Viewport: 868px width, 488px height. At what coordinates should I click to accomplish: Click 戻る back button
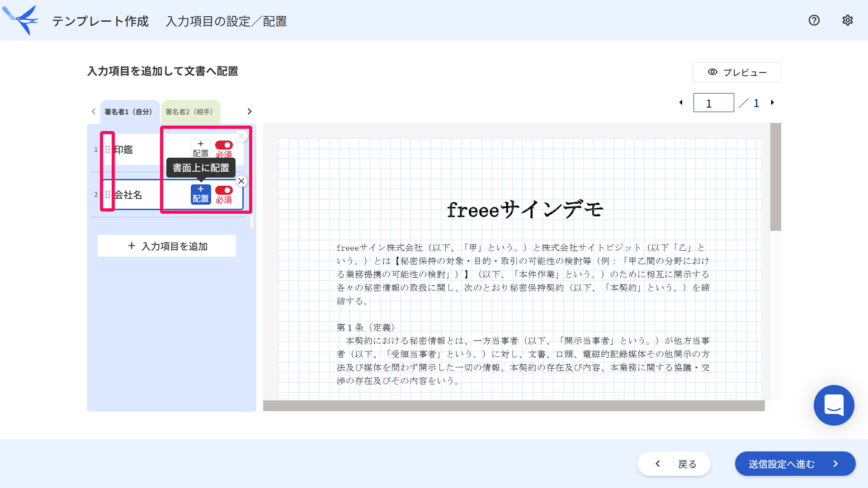pyautogui.click(x=674, y=464)
